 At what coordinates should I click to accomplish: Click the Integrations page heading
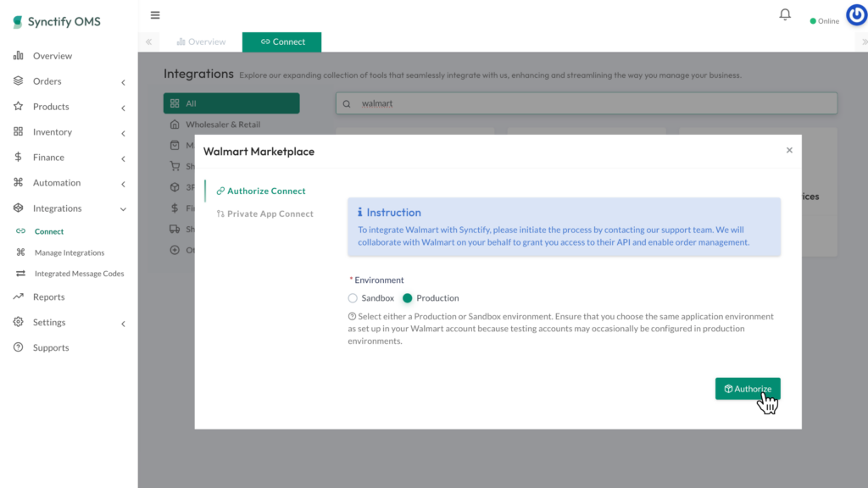point(198,74)
